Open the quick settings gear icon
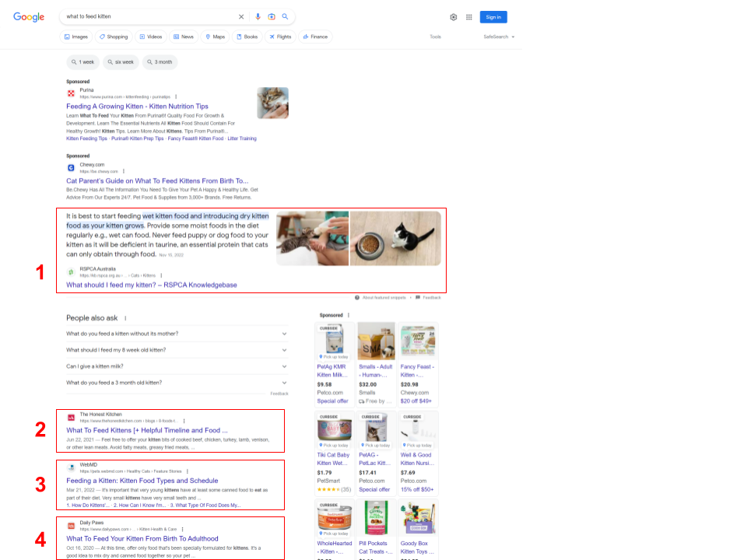The image size is (747, 560). pyautogui.click(x=453, y=16)
